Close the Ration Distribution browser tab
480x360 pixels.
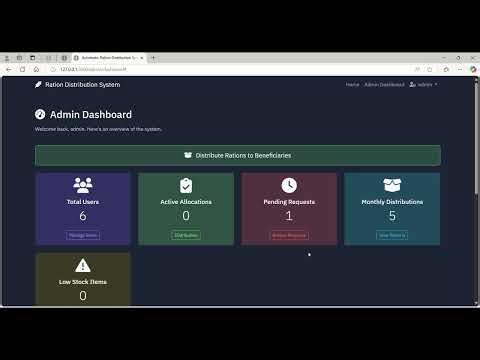pyautogui.click(x=142, y=58)
